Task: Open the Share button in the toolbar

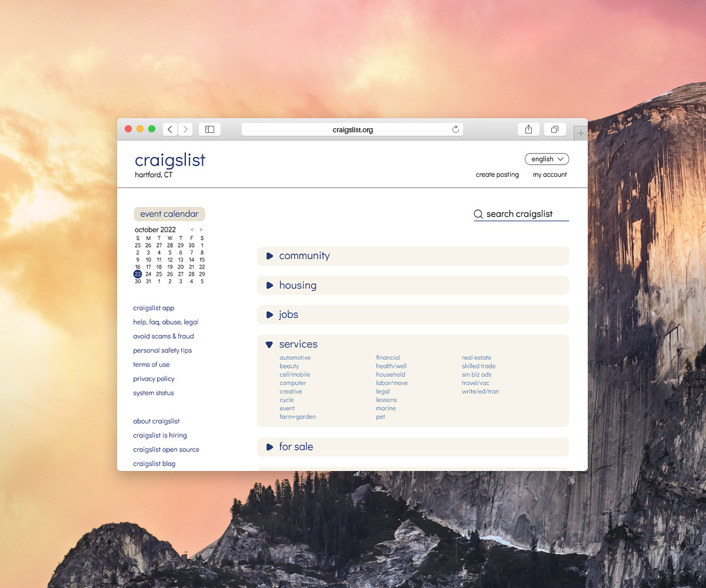Action: tap(528, 129)
